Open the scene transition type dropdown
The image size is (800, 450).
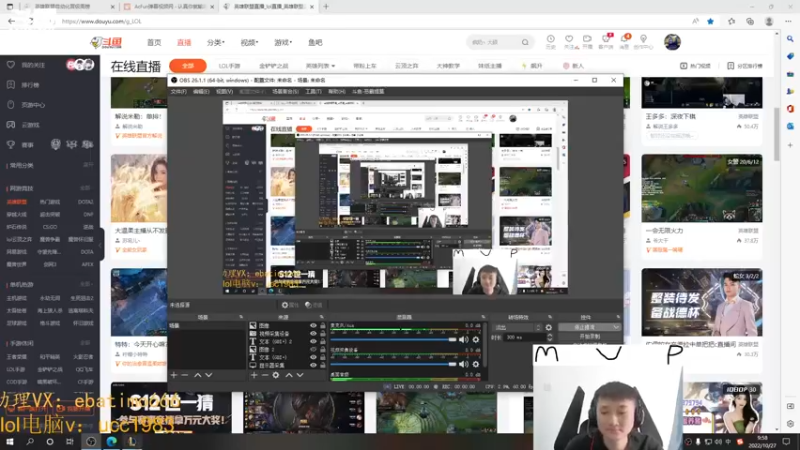pyautogui.click(x=517, y=328)
